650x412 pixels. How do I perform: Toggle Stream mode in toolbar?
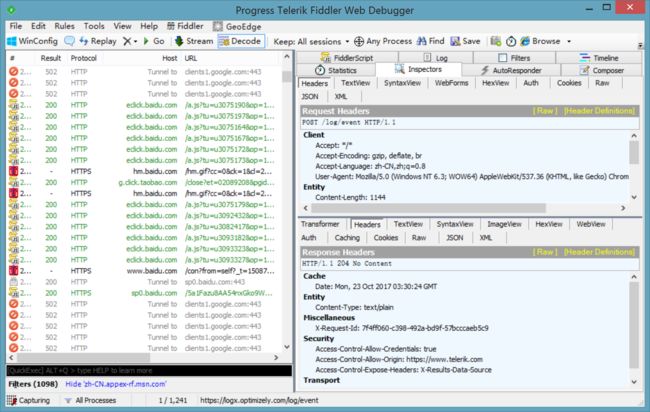pos(194,41)
